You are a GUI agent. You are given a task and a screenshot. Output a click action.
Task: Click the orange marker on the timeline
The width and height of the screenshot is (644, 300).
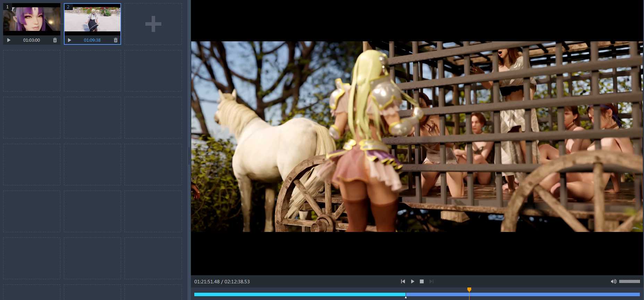coord(469,290)
